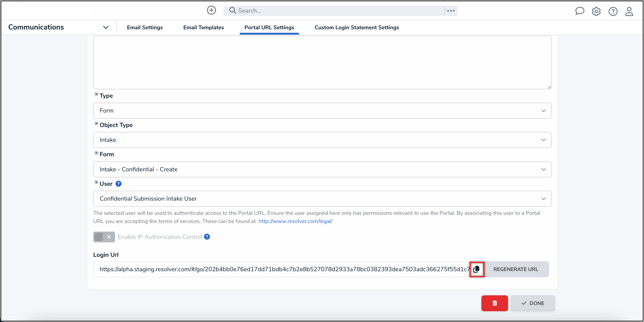This screenshot has width=644, height=322.
Task: Switch to the Email Templates tab
Action: (204, 28)
